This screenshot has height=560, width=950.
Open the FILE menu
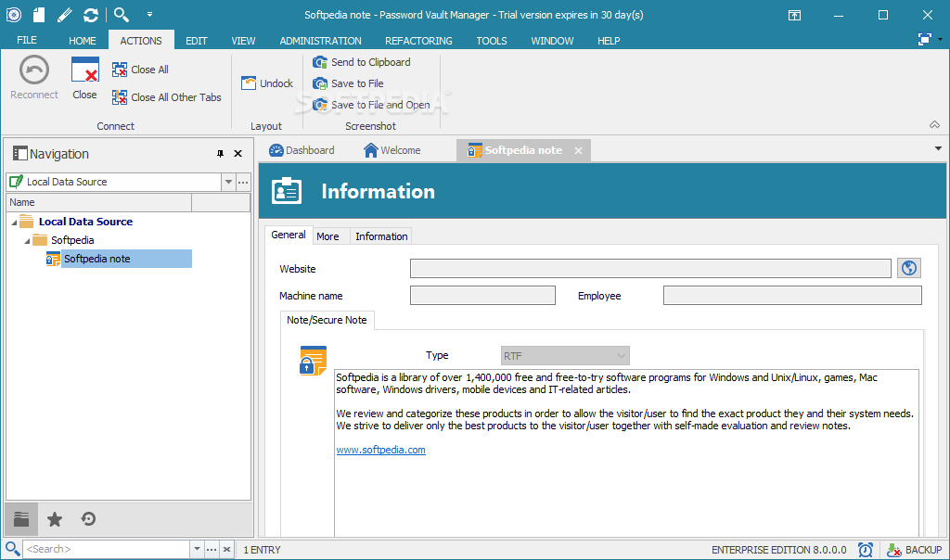pos(27,40)
